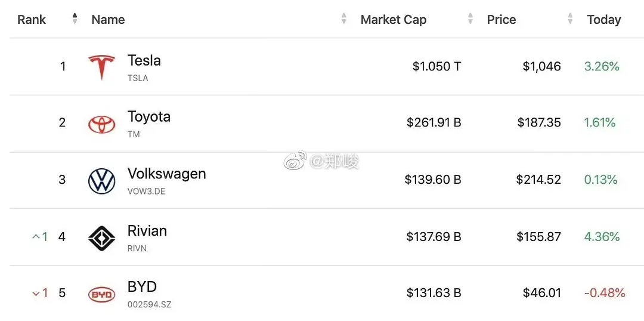Sort by Name using its sort arrows
This screenshot has width=644, height=321.
pyautogui.click(x=344, y=19)
